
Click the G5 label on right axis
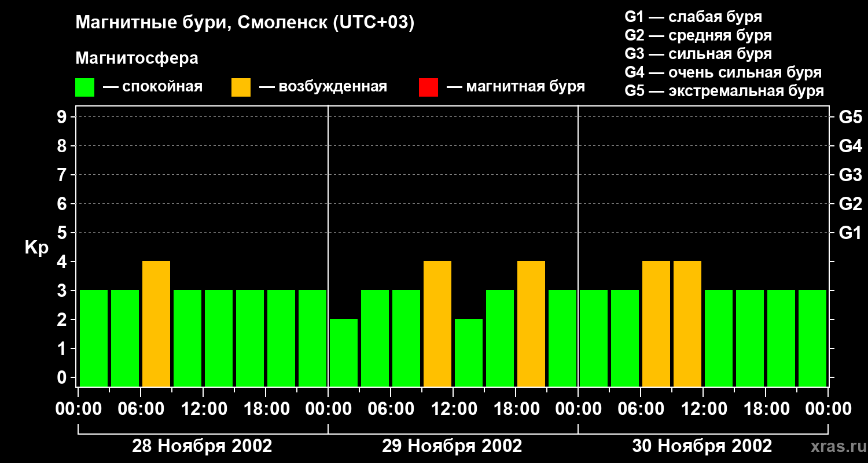coord(850,117)
